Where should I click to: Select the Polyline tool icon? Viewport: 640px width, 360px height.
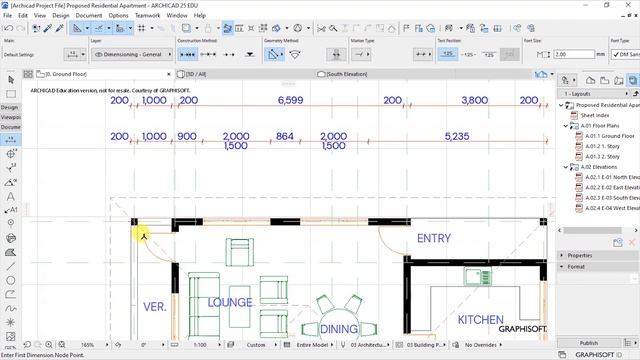pos(11,294)
